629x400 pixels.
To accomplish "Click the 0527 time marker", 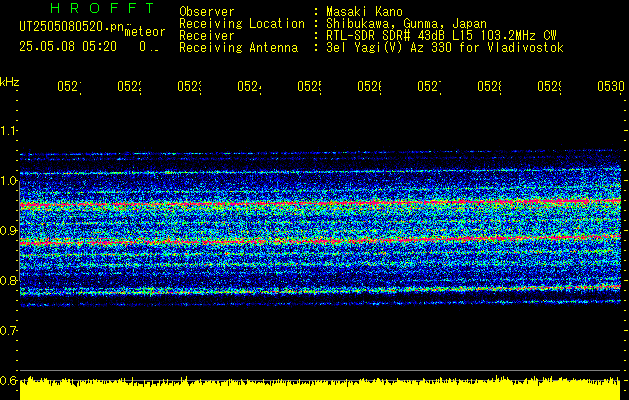I will (x=429, y=87).
